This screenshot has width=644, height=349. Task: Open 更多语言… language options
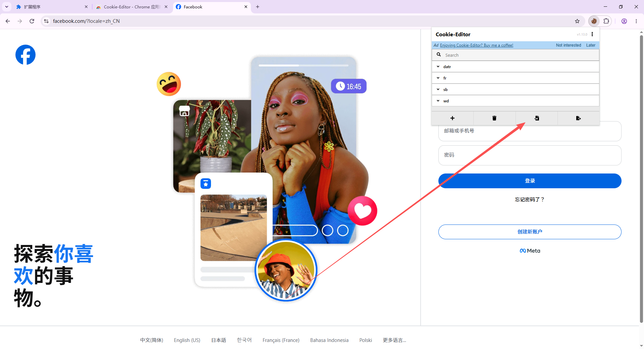[394, 340]
